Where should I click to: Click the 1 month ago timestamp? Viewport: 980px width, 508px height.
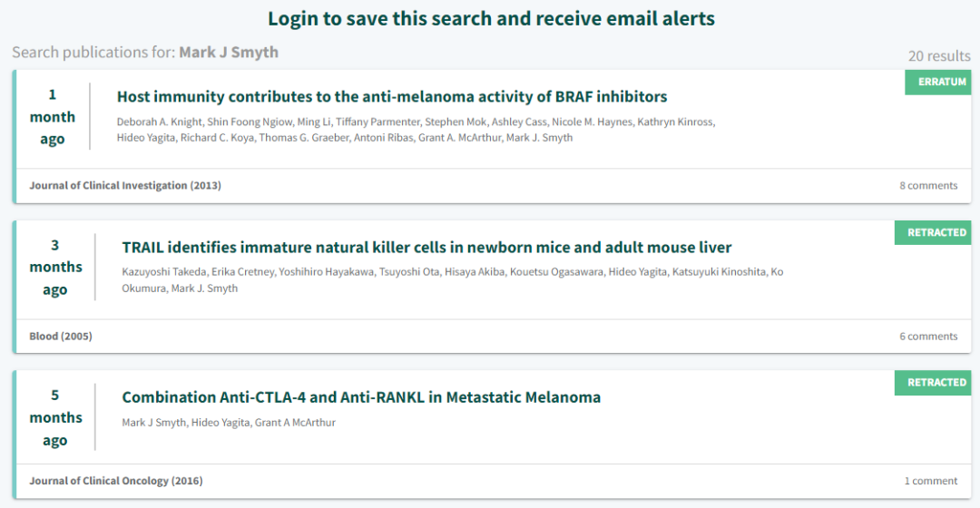(53, 117)
